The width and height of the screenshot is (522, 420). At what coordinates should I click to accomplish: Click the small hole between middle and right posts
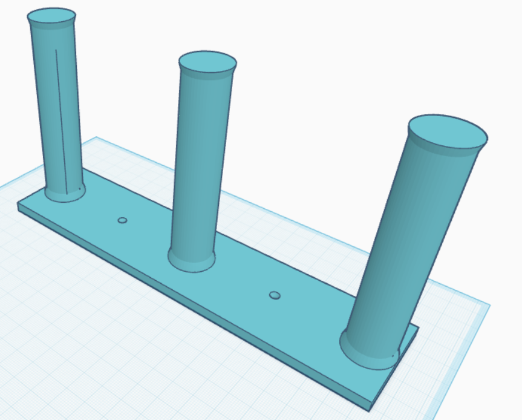tap(275, 295)
